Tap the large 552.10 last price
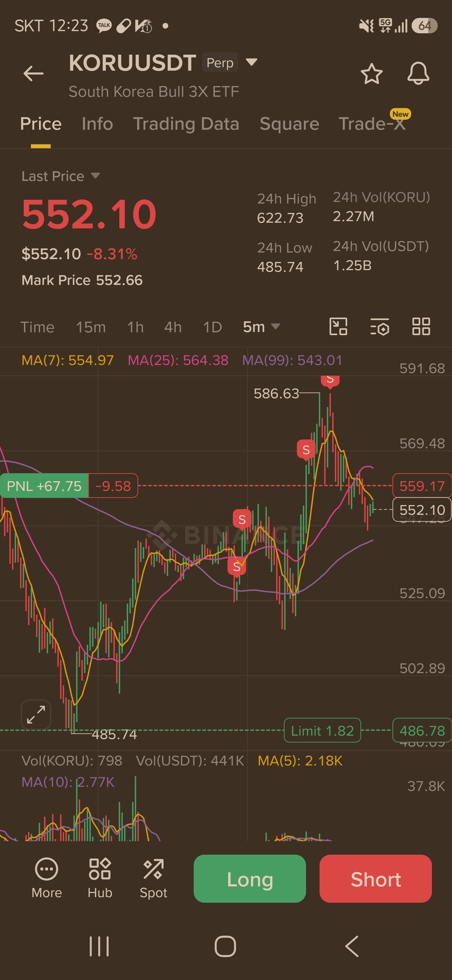 pyautogui.click(x=89, y=215)
